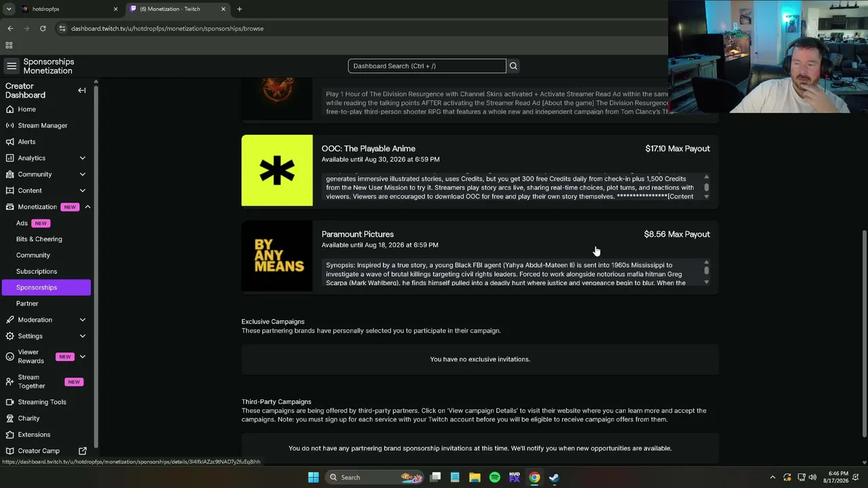Expand the Community section chevron
This screenshot has width=868, height=488.
tap(83, 174)
